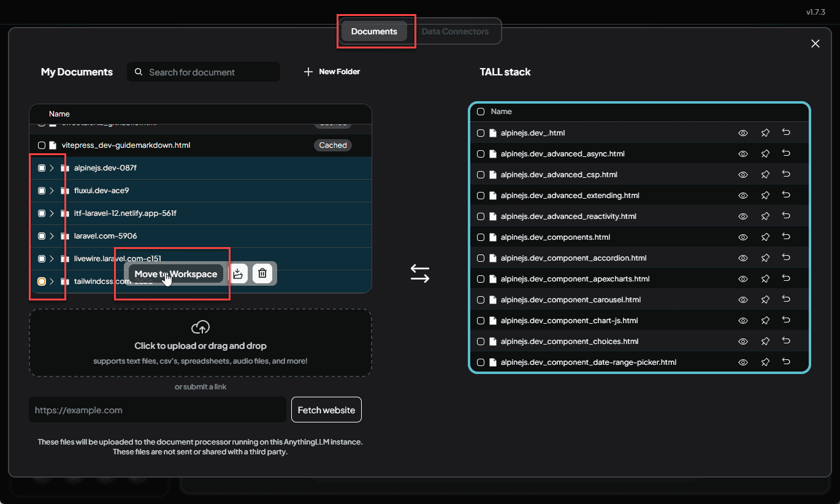
Task: Click alpinejs.dev_component_accordion.html file name
Action: 574,258
